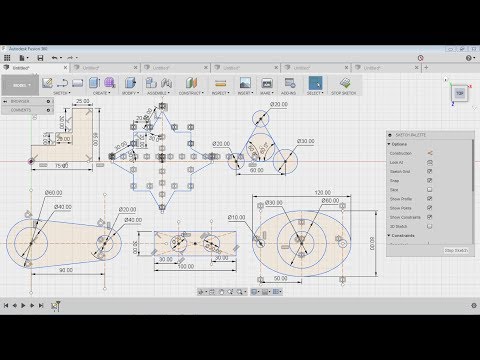Expand the MODIFY menu
This screenshot has height=360, width=480.
[x=130, y=93]
